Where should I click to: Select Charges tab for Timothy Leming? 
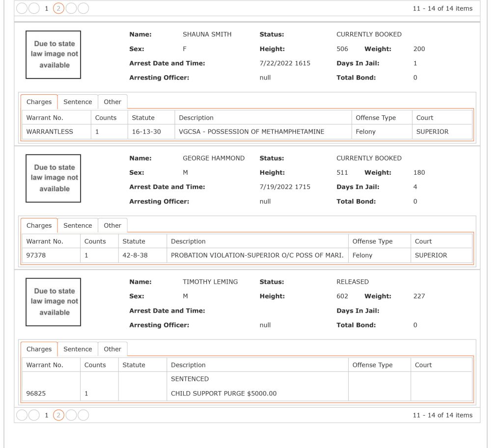[x=39, y=349]
